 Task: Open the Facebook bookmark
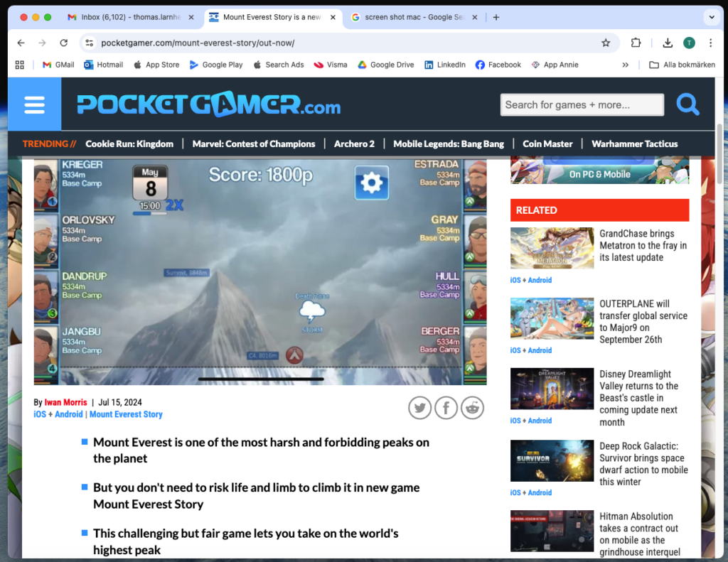pyautogui.click(x=498, y=65)
